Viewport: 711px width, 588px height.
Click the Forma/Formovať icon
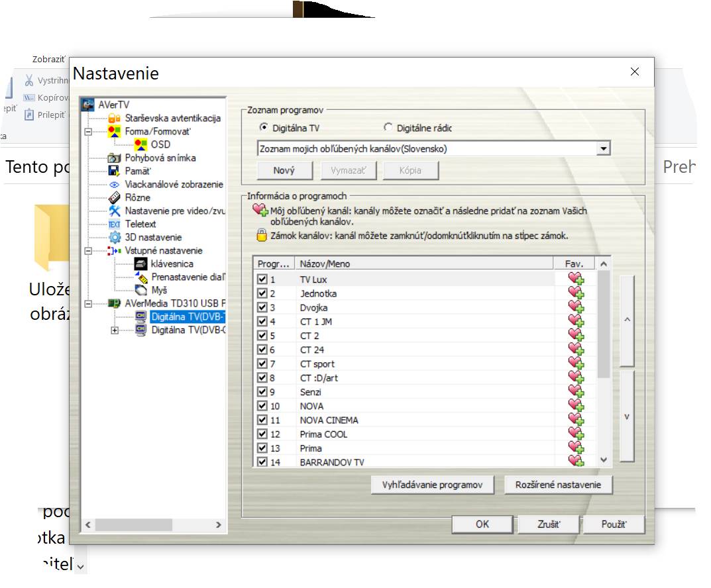(x=114, y=131)
